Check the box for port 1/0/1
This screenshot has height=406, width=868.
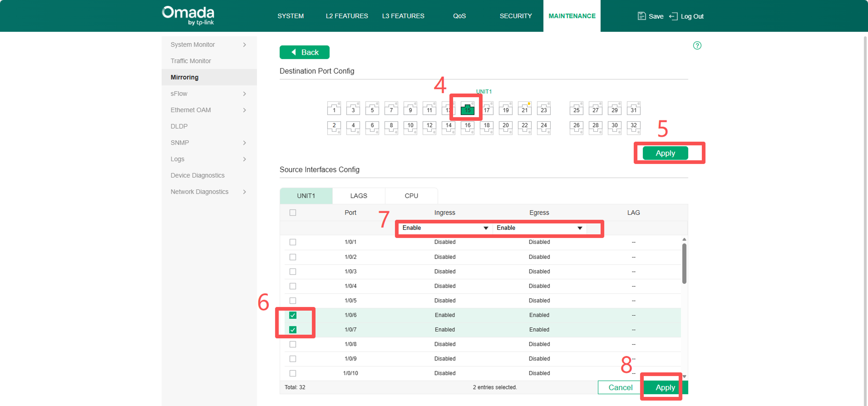pyautogui.click(x=292, y=242)
